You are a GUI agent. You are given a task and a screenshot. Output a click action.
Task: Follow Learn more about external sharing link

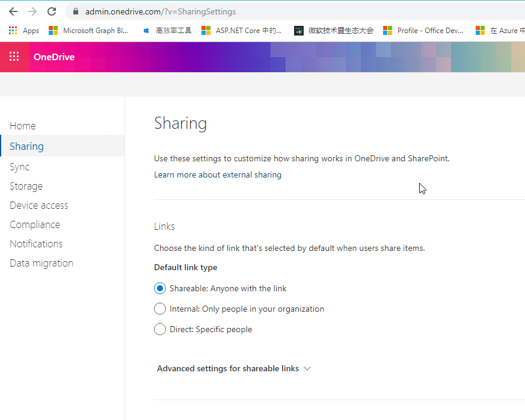click(x=218, y=175)
